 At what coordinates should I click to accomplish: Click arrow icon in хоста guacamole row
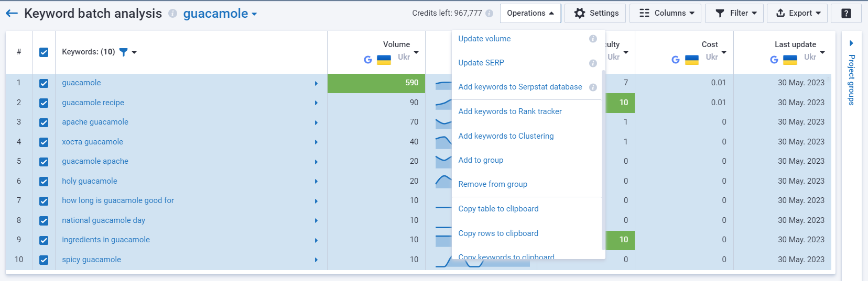pos(316,142)
